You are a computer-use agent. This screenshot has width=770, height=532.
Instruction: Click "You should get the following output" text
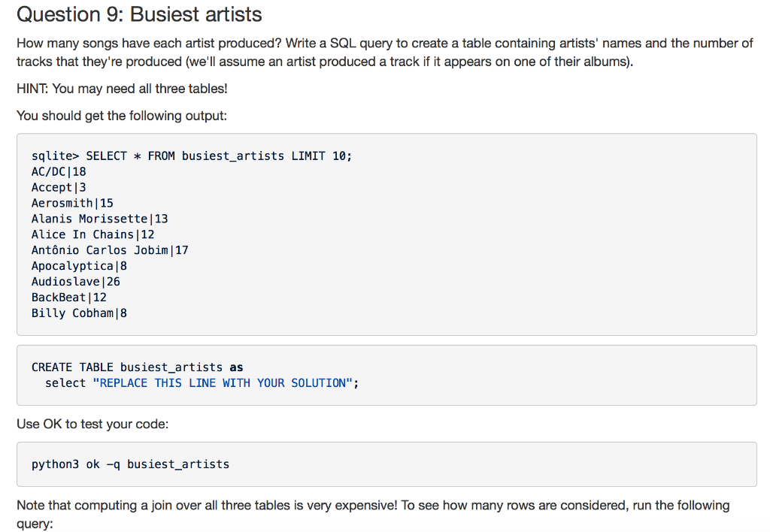click(120, 116)
